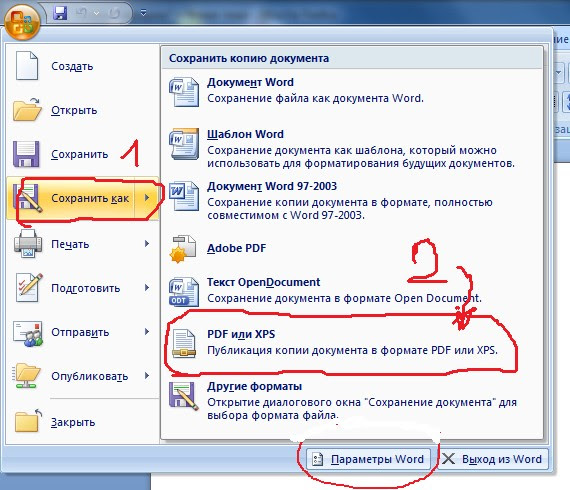Expand the Опубликовать submenu arrow
Image resolution: width=570 pixels, height=490 pixels.
[x=147, y=375]
